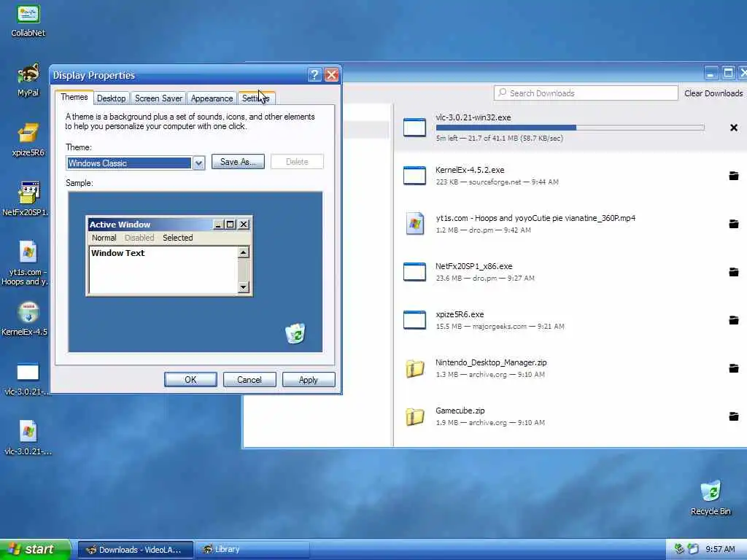
Task: Select the yt1s.com video desktop icon
Action: tap(26, 262)
